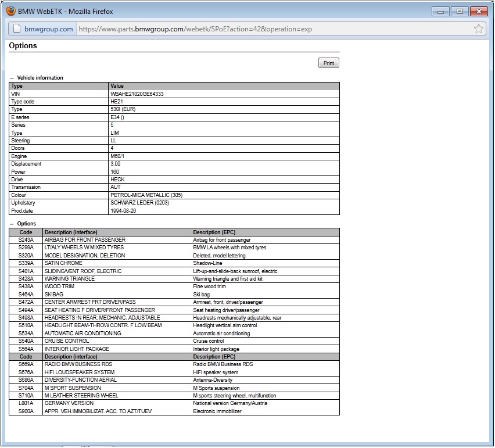Click option code L801A
Screen dimensions: 495x448
26,403
